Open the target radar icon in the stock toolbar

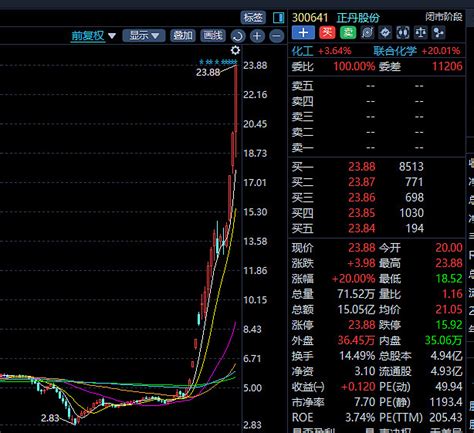[x=367, y=33]
